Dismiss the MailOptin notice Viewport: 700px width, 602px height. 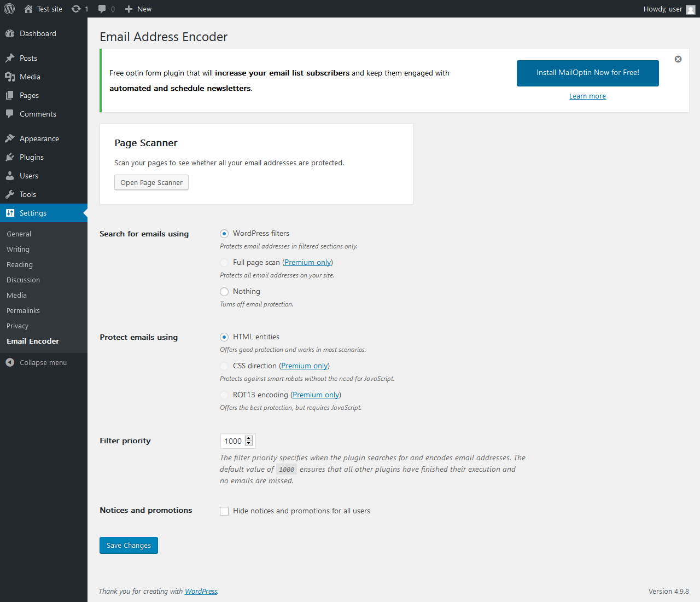(x=678, y=59)
